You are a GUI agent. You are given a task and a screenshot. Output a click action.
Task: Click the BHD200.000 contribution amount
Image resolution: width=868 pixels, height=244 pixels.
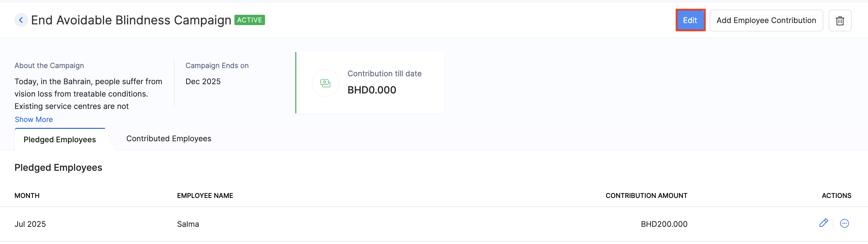click(x=664, y=224)
